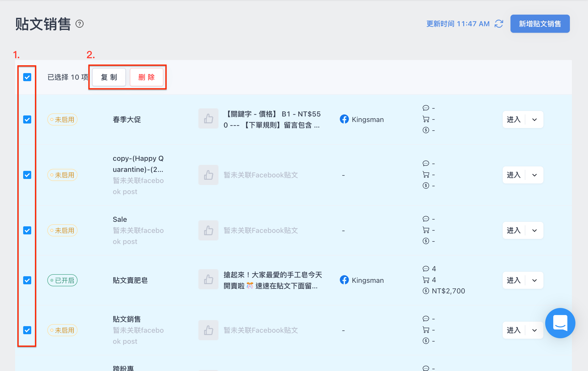Click the comment icon in 貼文賣肥皂 row
This screenshot has width=588, height=371.
click(426, 269)
